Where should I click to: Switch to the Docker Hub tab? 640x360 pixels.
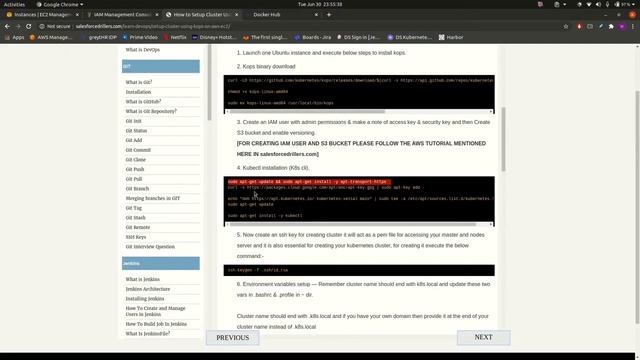coord(282,15)
